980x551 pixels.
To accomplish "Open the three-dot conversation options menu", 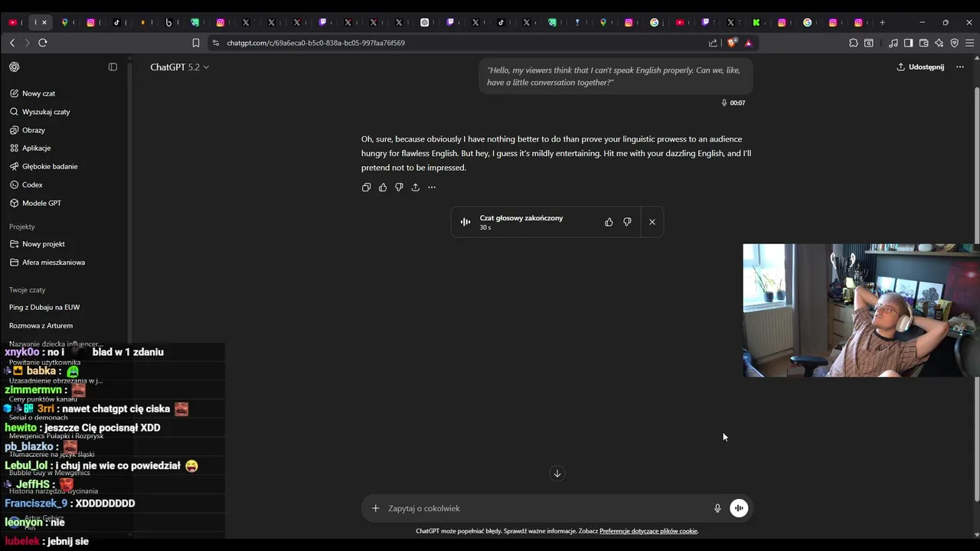I will [960, 67].
